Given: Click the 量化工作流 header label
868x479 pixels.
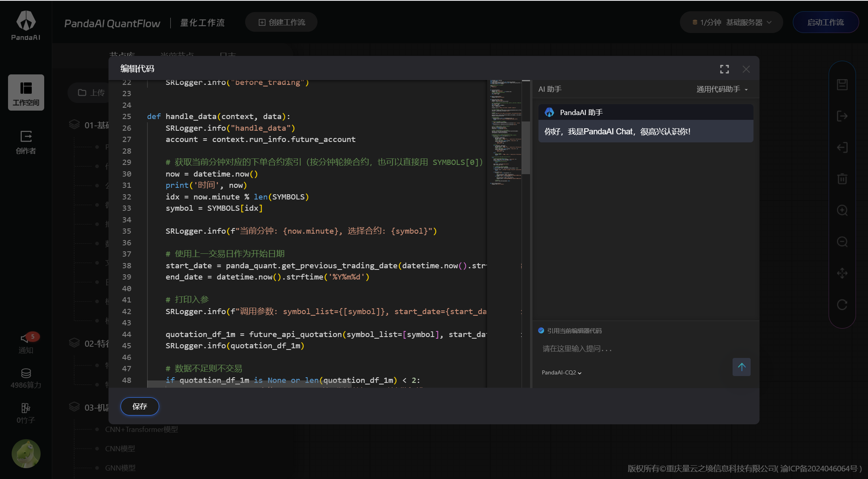Looking at the screenshot, I should tap(203, 23).
